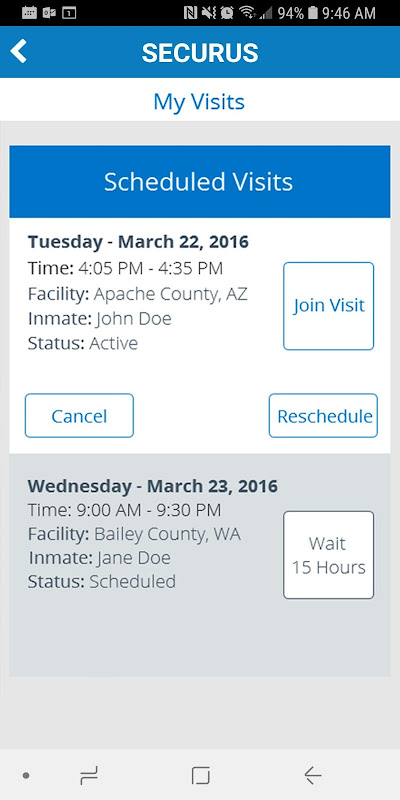Tap the Wait 15 Hours box
This screenshot has height=800, width=400.
pos(329,555)
